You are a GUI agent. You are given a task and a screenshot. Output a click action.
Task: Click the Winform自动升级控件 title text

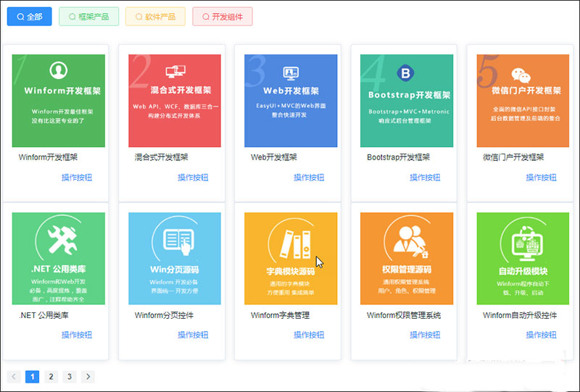coord(520,315)
